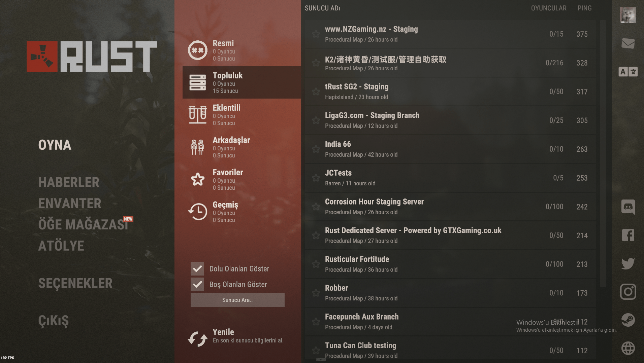
Task: Star the JCTests server as favorite
Action: [316, 178]
